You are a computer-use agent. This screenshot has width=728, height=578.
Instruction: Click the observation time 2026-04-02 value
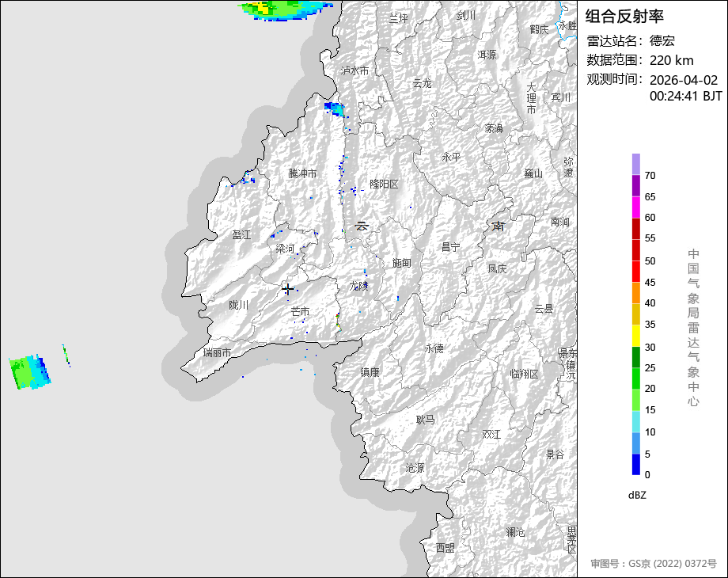pyautogui.click(x=683, y=80)
